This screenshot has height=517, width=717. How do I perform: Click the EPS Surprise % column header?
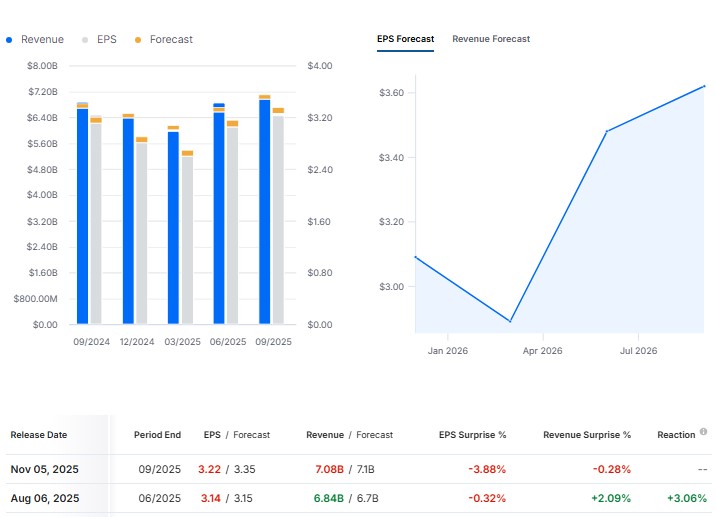coord(472,435)
